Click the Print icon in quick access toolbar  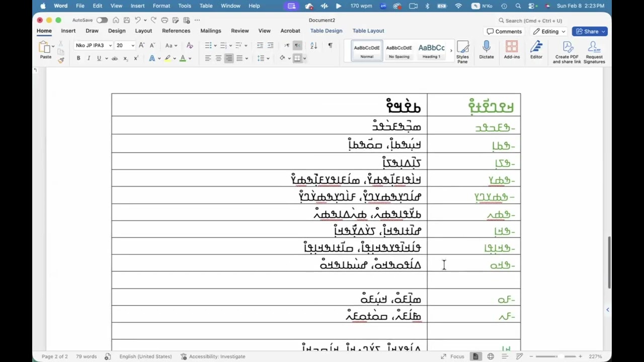[x=165, y=20]
